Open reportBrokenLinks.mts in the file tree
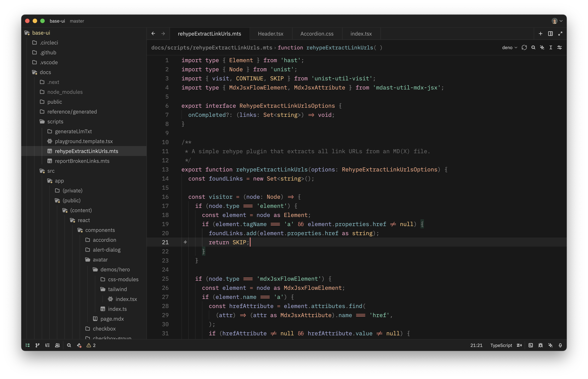 coord(82,161)
